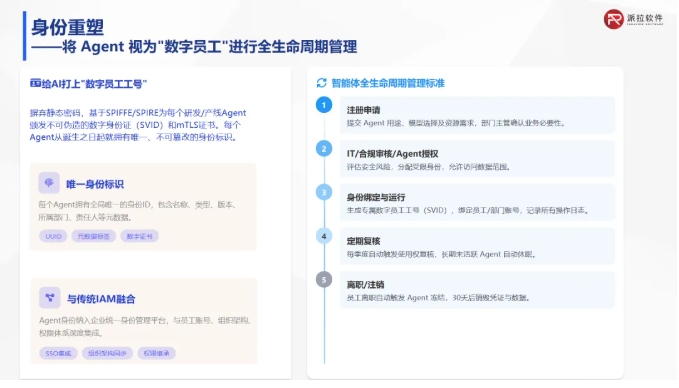Click the cycle icon beside 智能体全生命周期管理标准

321,83
